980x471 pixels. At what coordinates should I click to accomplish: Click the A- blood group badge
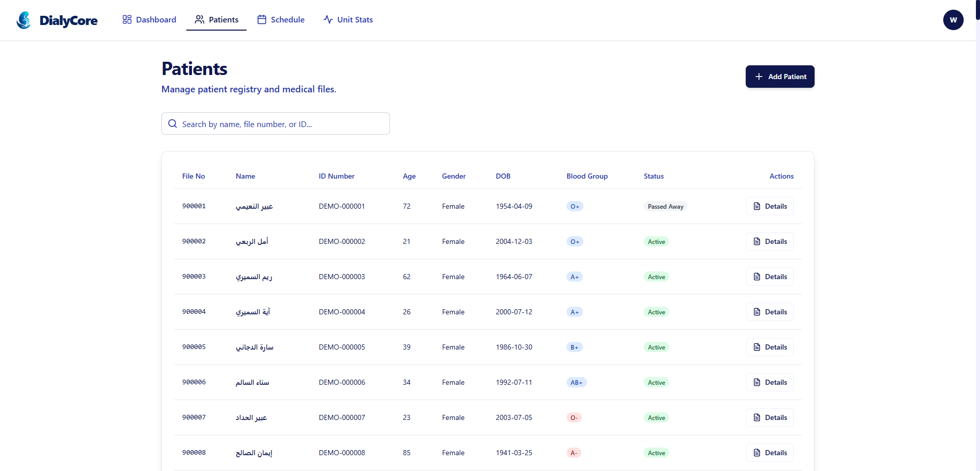point(574,453)
